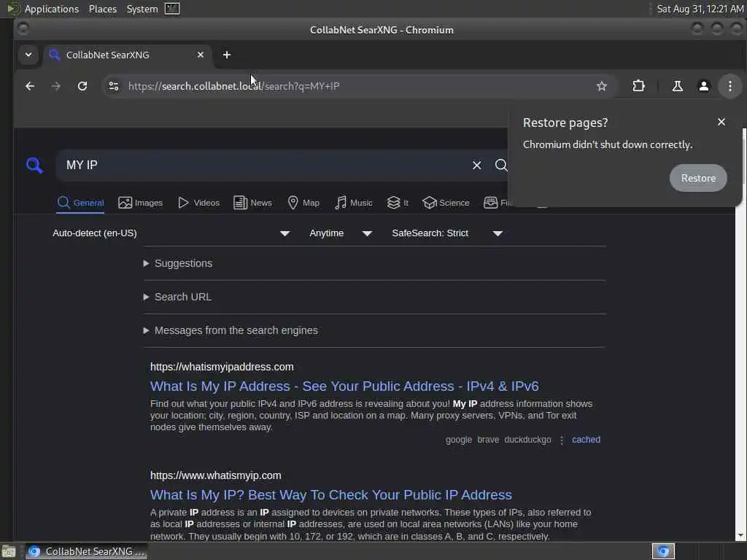Viewport: 747px width, 560px height.
Task: Switch to the Science tab
Action: (446, 203)
